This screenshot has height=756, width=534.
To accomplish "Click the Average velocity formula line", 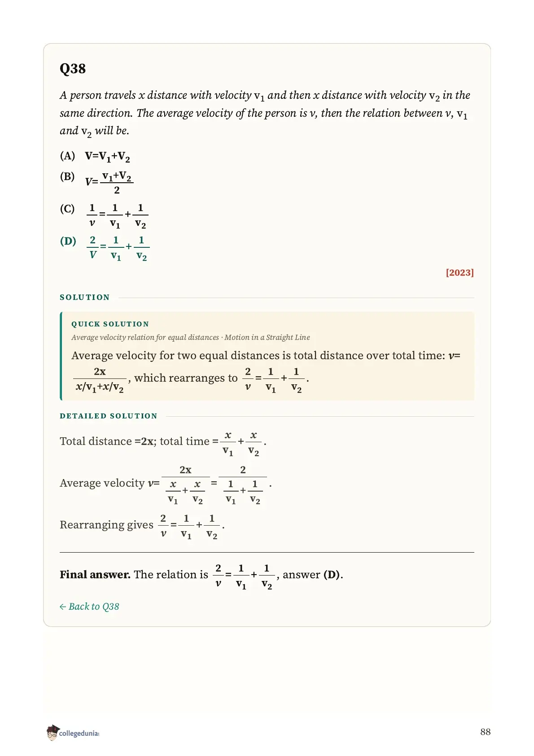I will tap(166, 484).
